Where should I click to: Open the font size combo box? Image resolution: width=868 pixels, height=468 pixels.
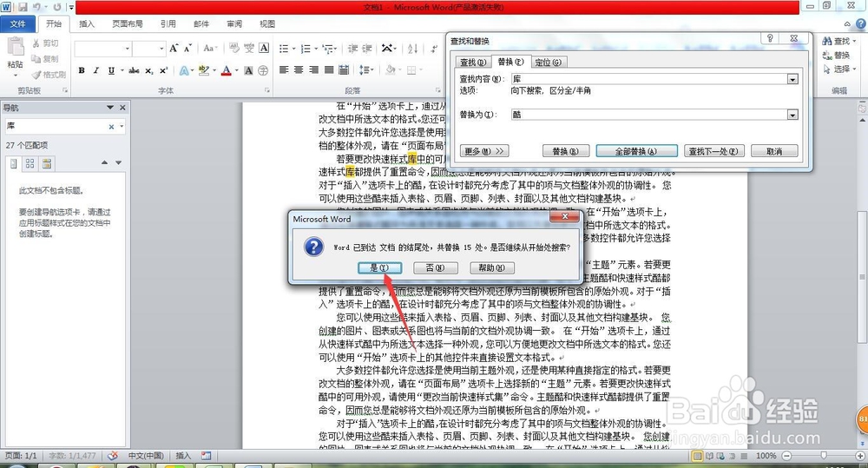pos(149,49)
